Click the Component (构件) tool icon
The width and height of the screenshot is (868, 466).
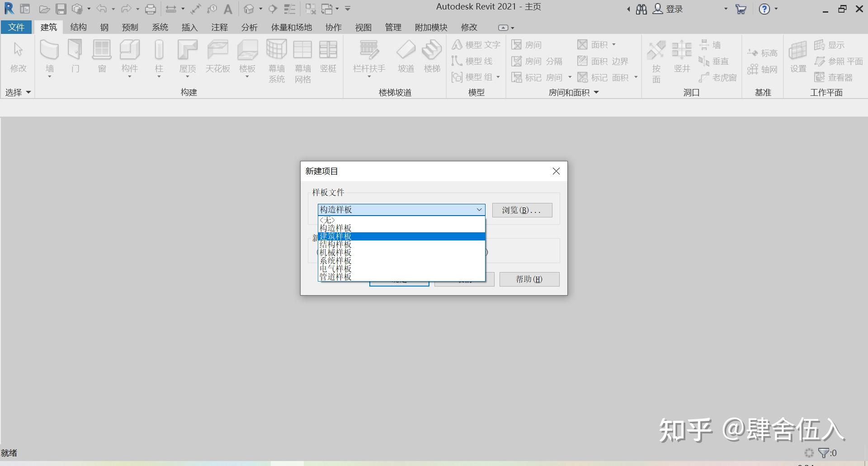(x=130, y=50)
